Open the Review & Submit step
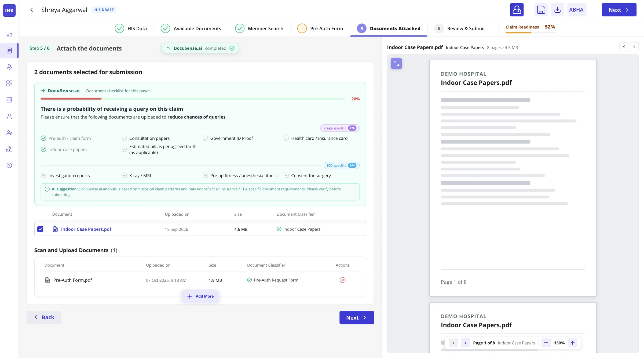The image size is (644, 358). tap(460, 28)
